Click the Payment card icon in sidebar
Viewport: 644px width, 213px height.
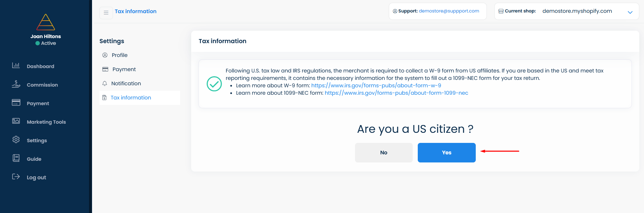[x=16, y=102]
